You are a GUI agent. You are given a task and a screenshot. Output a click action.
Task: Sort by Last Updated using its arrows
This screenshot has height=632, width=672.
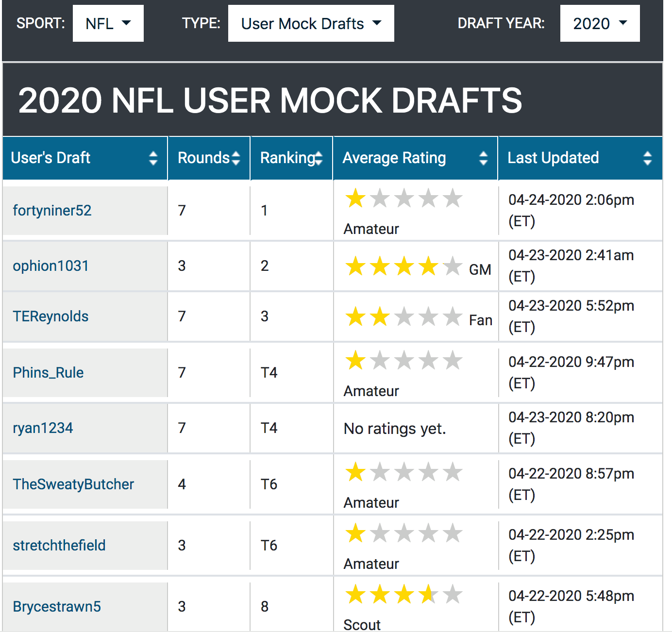647,158
